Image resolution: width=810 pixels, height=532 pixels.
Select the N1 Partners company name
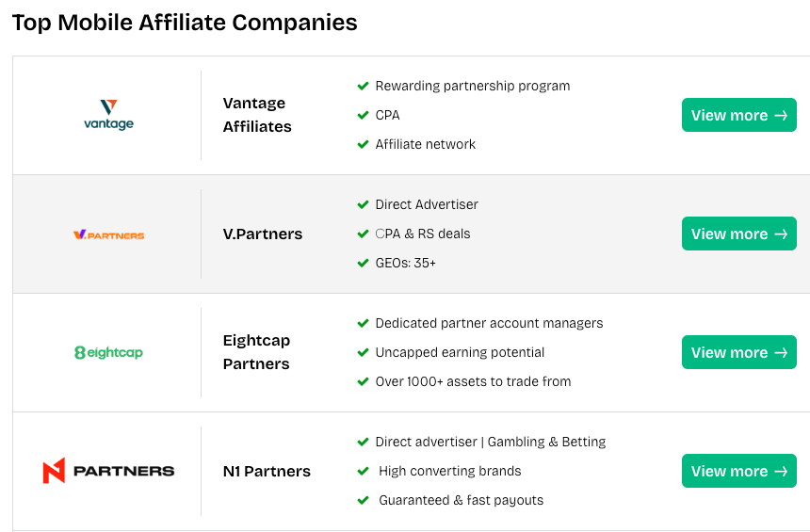click(267, 471)
